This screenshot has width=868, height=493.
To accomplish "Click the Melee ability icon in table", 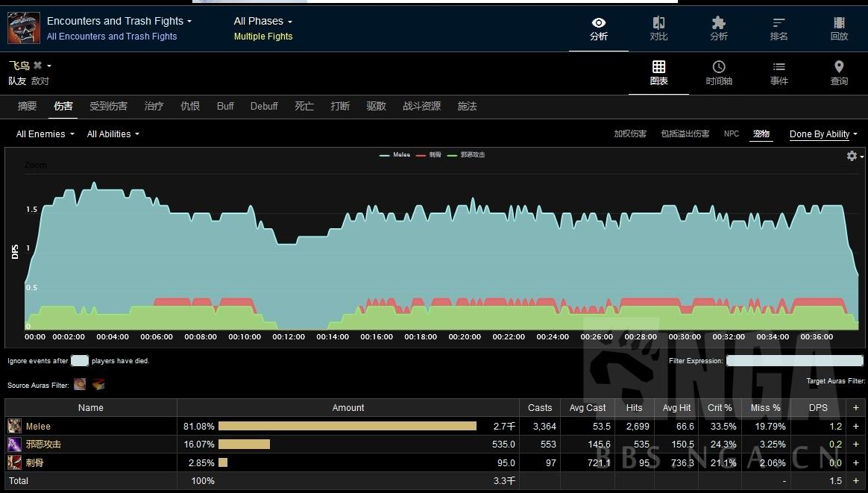I will coord(14,426).
